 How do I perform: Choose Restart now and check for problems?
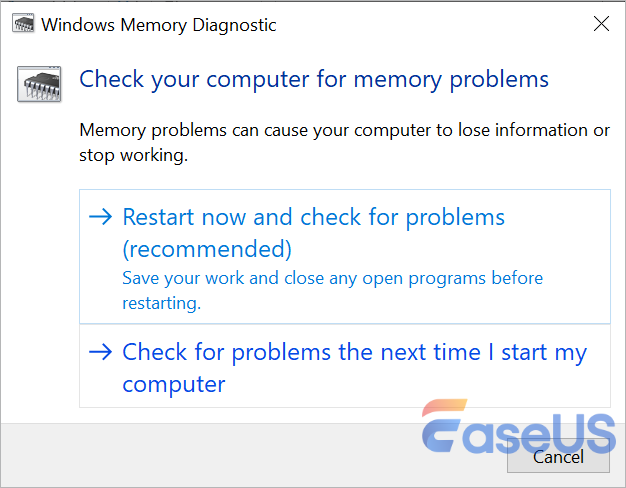[313, 217]
